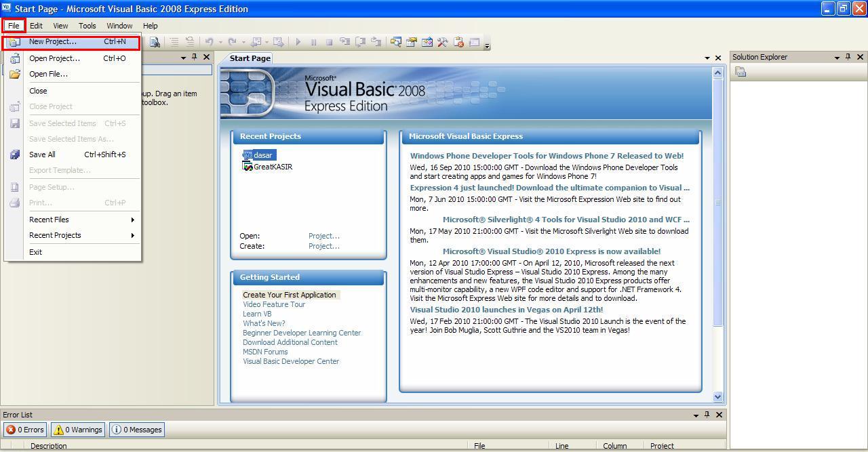Click the Step Out toolbar icon
868x452 pixels.
pyautogui.click(x=376, y=42)
